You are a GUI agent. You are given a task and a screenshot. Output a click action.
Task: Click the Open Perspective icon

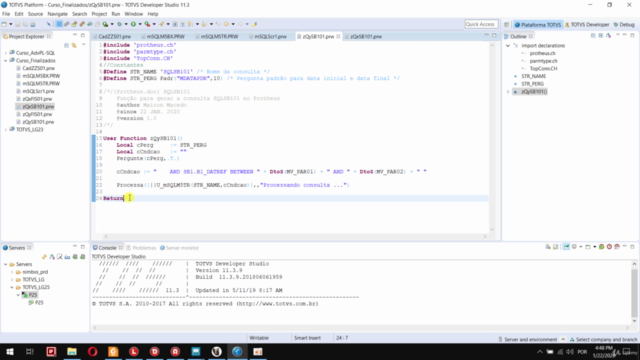[507, 24]
